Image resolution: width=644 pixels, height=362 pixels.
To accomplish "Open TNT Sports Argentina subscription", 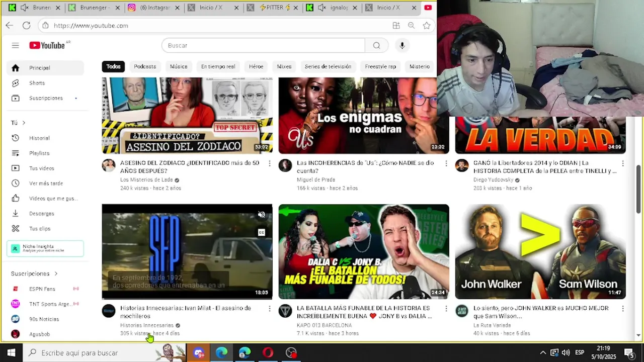I will click(x=45, y=304).
